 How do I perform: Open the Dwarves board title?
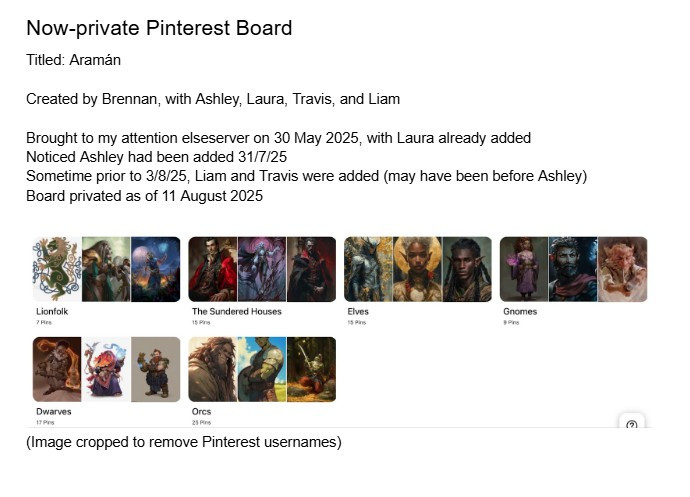(53, 411)
